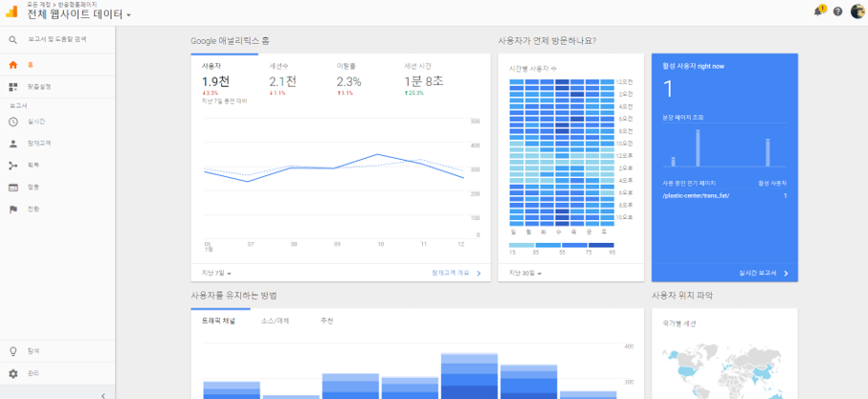
Task: Click the 관리 gear icon
Action: click(13, 373)
